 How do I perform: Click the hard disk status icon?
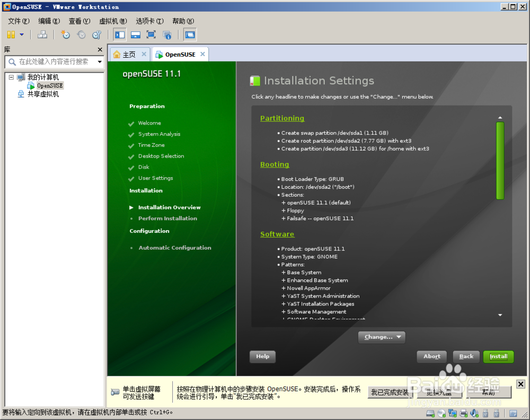pos(430,413)
